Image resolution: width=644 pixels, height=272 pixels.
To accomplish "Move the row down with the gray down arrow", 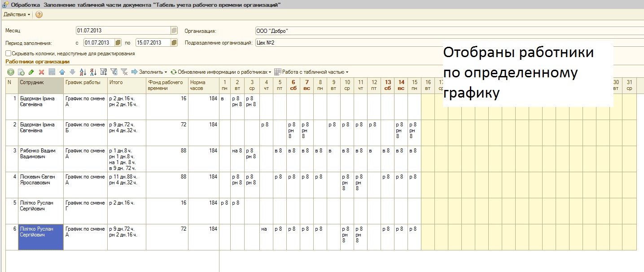I will (x=72, y=72).
